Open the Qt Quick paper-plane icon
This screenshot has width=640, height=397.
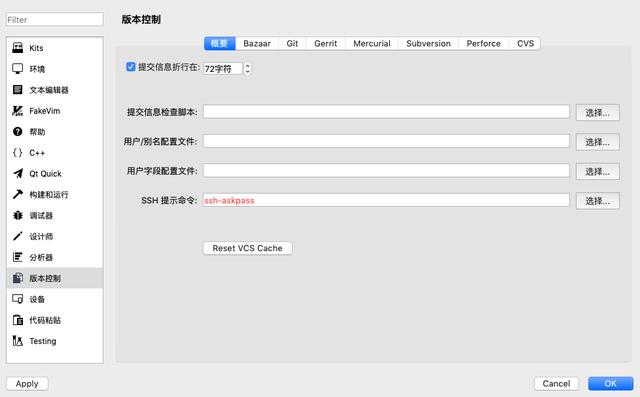[18, 173]
